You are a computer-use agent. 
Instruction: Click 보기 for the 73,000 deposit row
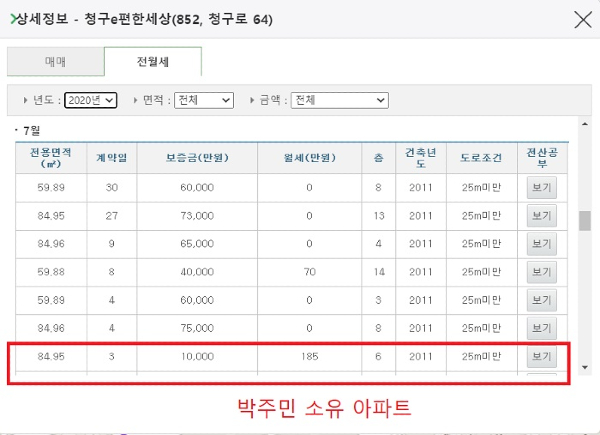pos(542,215)
